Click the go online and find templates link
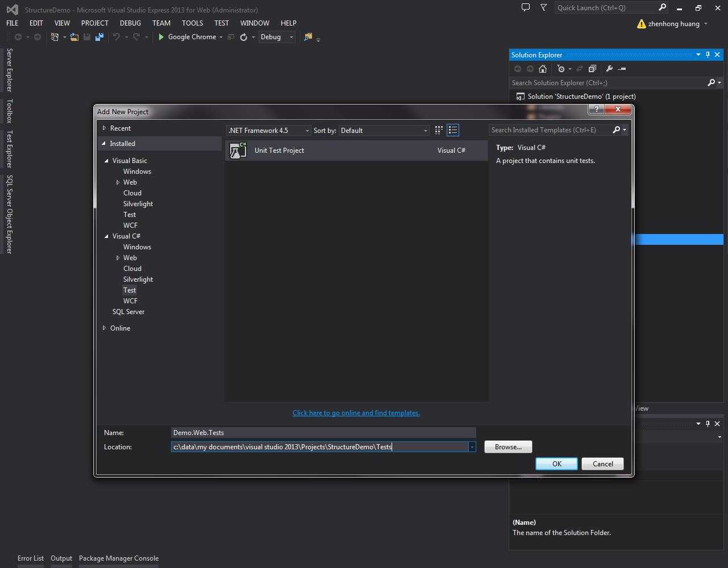Screen dimensions: 728x568 tap(356, 413)
